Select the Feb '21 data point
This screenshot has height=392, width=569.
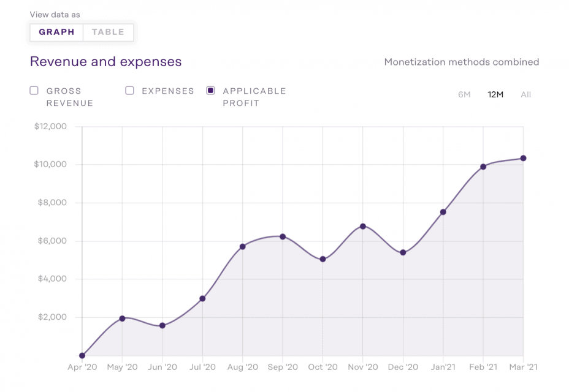click(x=483, y=166)
